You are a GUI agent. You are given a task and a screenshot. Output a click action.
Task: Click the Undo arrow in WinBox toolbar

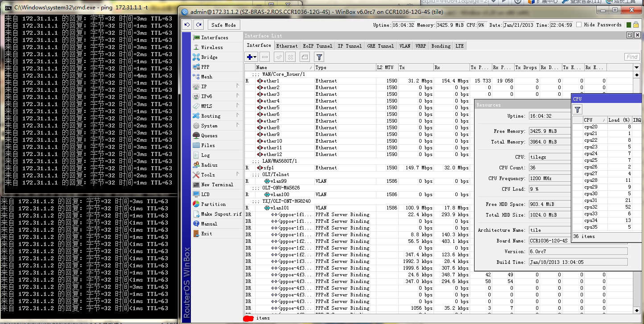[187, 25]
